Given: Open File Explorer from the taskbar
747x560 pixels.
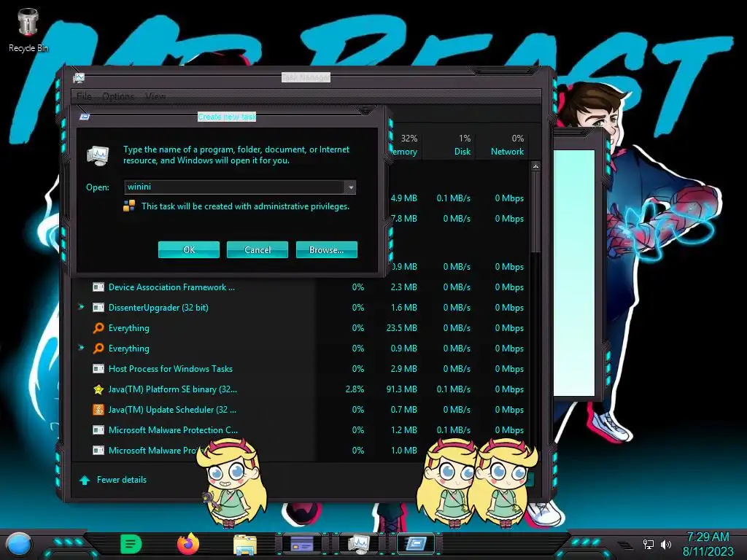Looking at the screenshot, I should point(245,544).
